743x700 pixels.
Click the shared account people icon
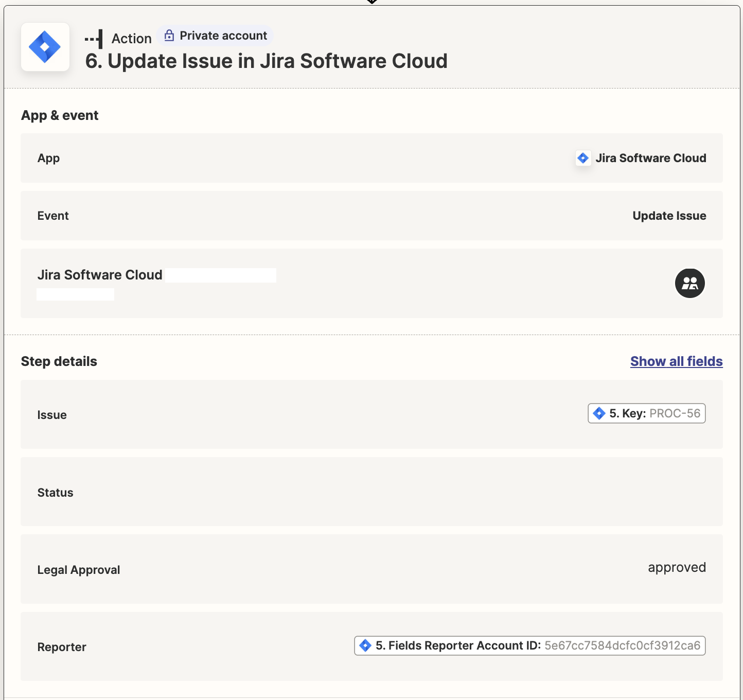pyautogui.click(x=689, y=283)
